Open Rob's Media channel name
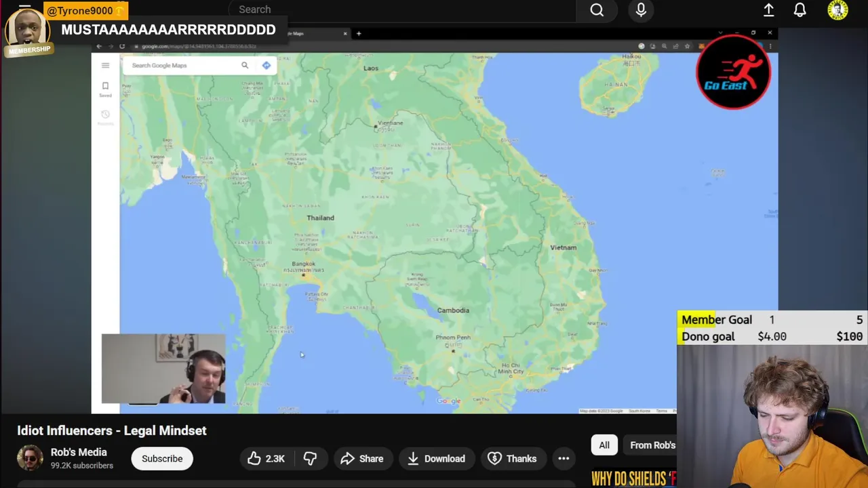Viewport: 868px width, 488px height. tap(79, 452)
